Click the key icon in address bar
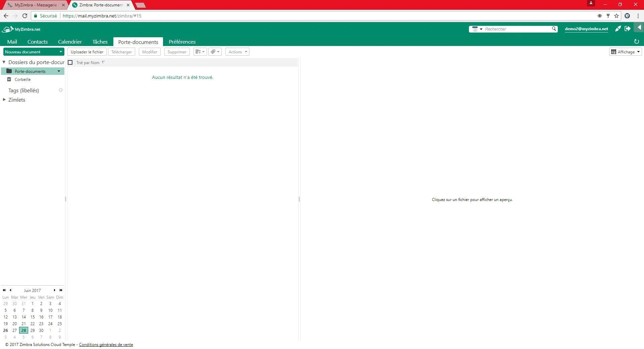The image size is (644, 349). pyautogui.click(x=608, y=16)
